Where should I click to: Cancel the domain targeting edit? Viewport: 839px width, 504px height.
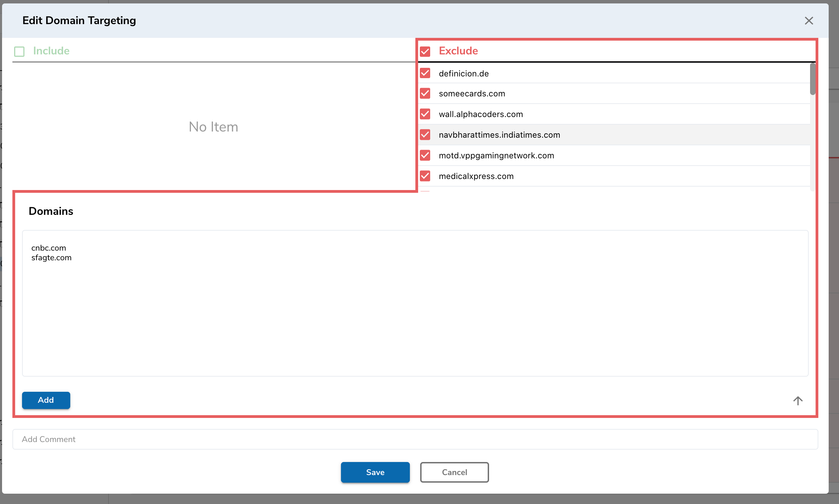click(454, 472)
